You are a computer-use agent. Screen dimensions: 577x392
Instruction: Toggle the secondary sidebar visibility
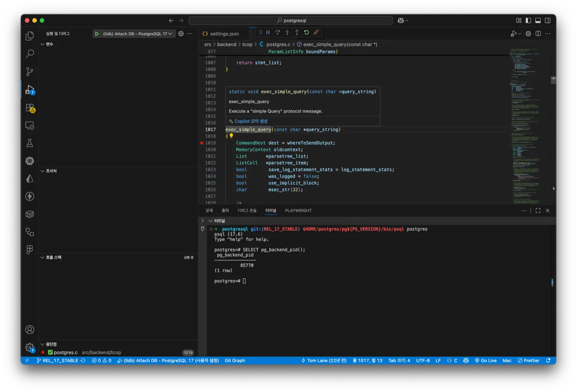[547, 20]
